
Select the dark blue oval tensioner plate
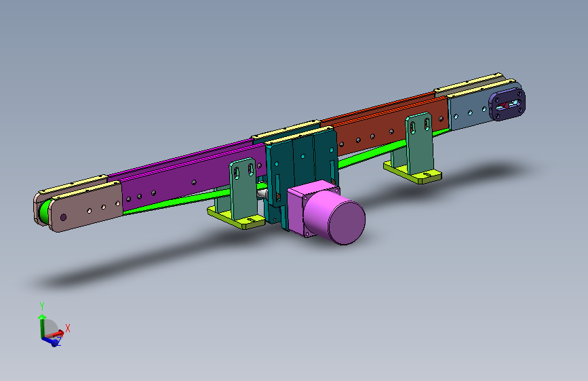(x=507, y=105)
